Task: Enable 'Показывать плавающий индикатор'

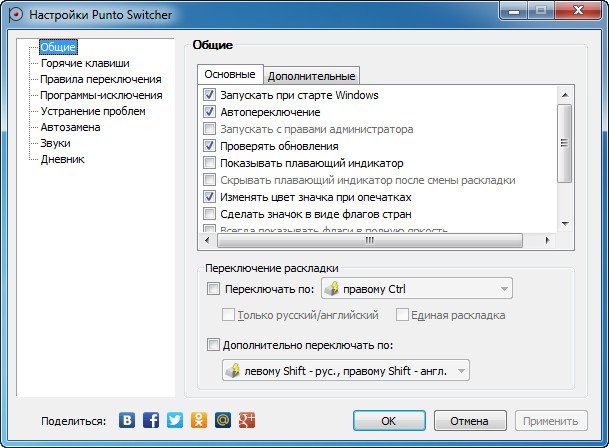Action: point(209,162)
